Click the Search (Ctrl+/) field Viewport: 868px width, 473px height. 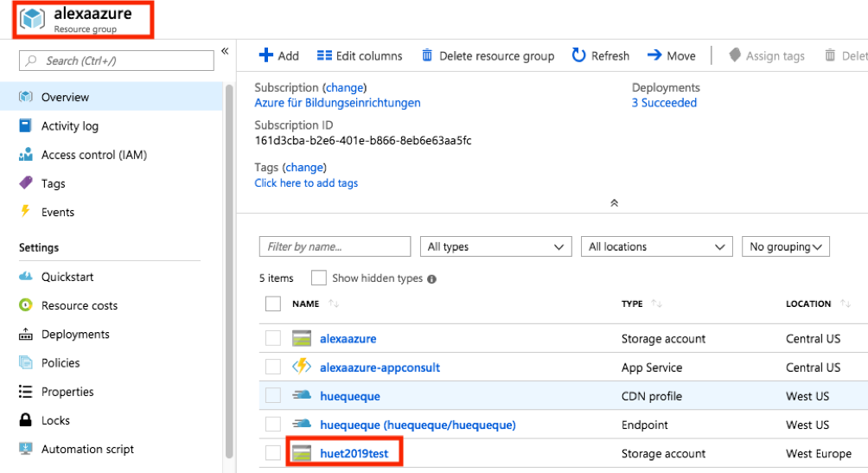click(116, 61)
